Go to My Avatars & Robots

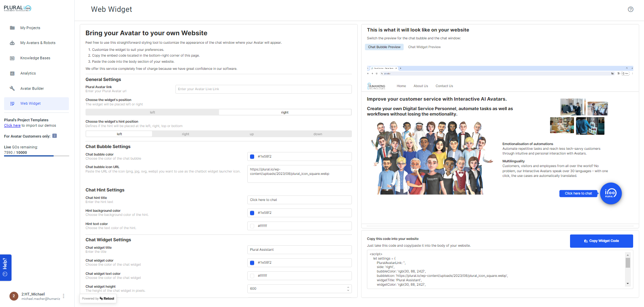tap(38, 43)
